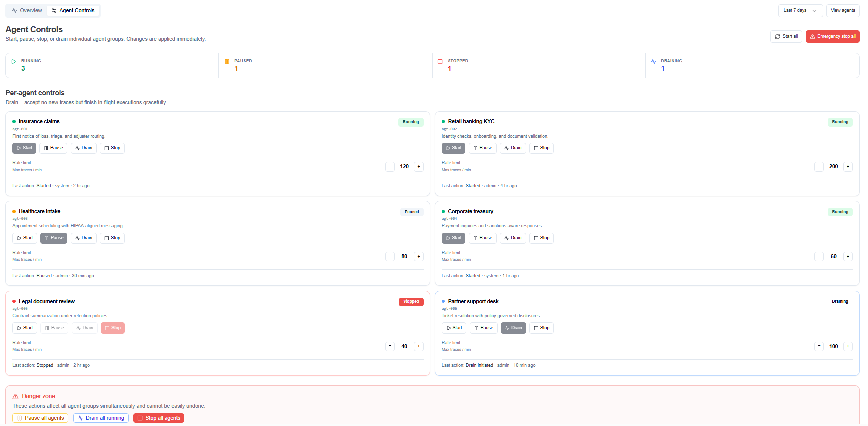Stop the Corporate treasury agent
868x426 pixels.
point(541,238)
